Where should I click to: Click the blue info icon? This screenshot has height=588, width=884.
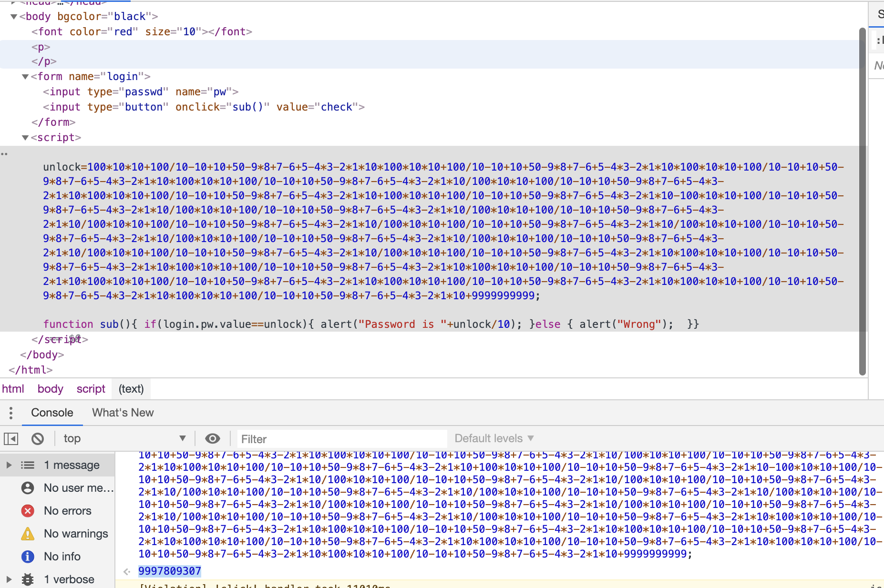[x=28, y=557]
